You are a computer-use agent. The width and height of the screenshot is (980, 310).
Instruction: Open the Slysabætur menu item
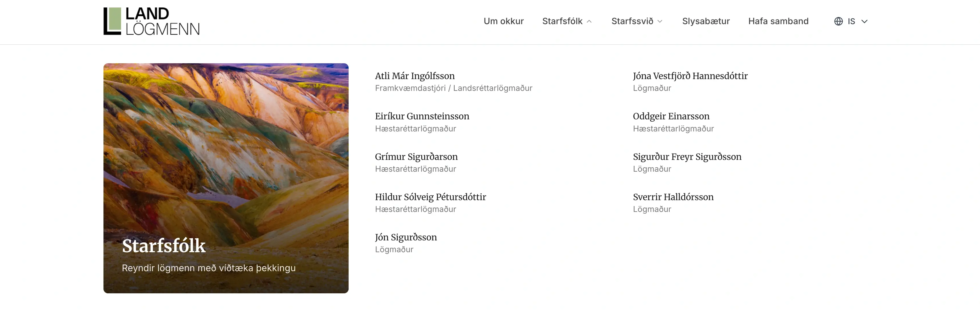point(706,21)
